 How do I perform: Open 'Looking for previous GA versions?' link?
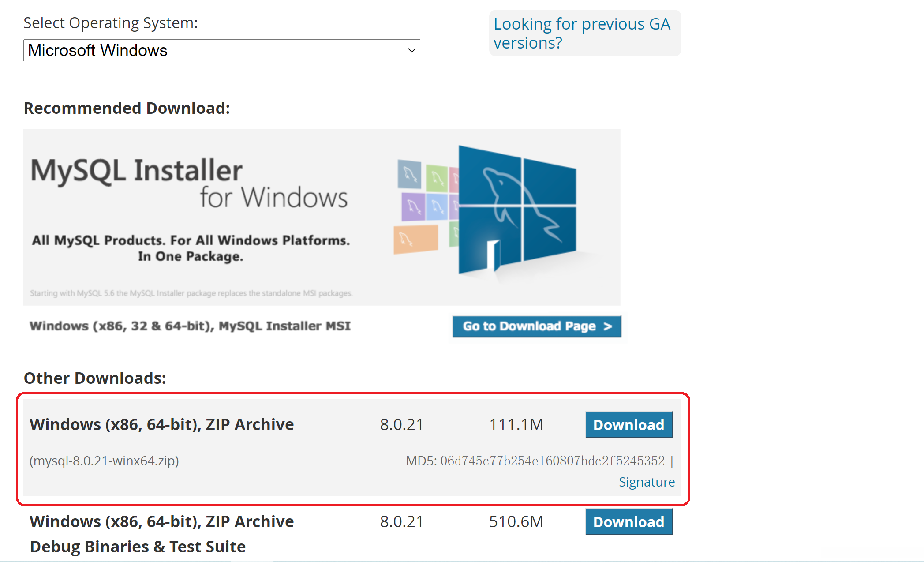[x=581, y=34]
